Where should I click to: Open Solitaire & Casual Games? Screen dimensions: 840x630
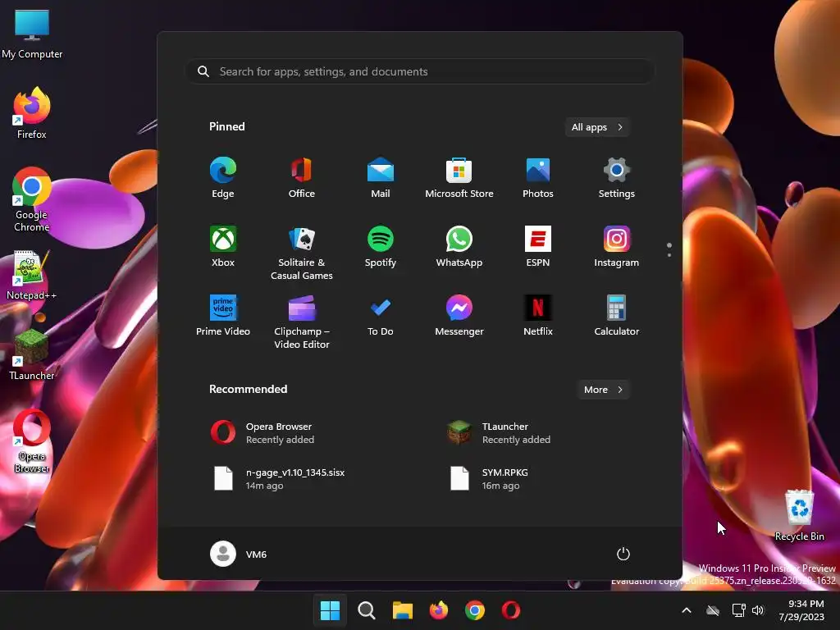pyautogui.click(x=302, y=253)
